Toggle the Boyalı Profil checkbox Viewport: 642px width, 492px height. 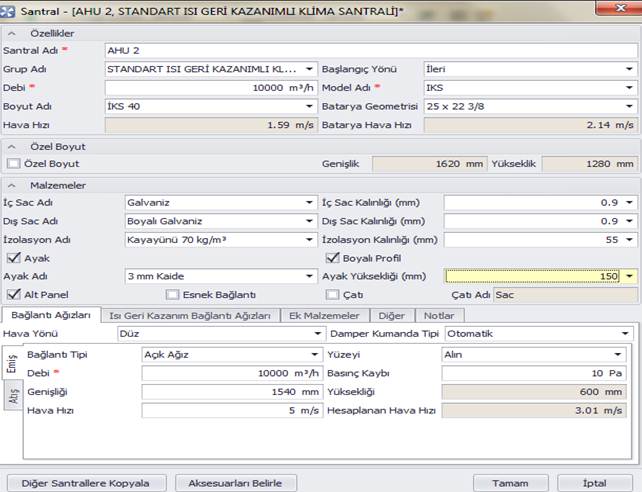[x=333, y=257]
